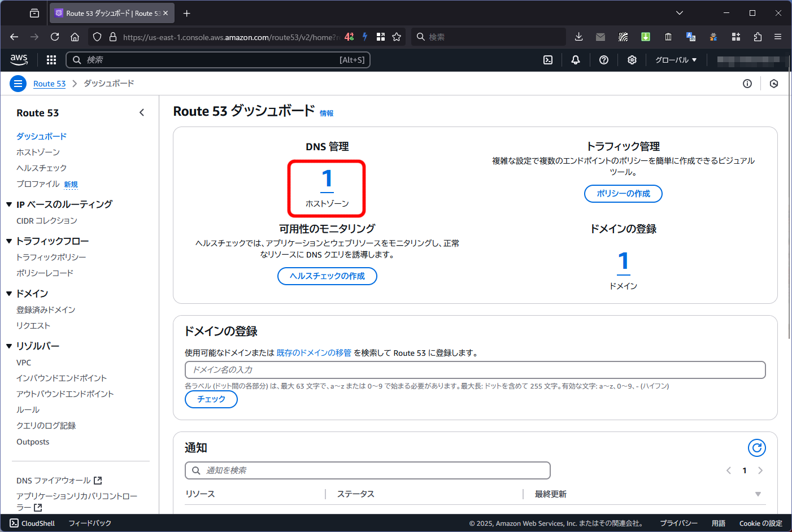
Task: Click the ポリシーの作成 button
Action: click(x=623, y=193)
